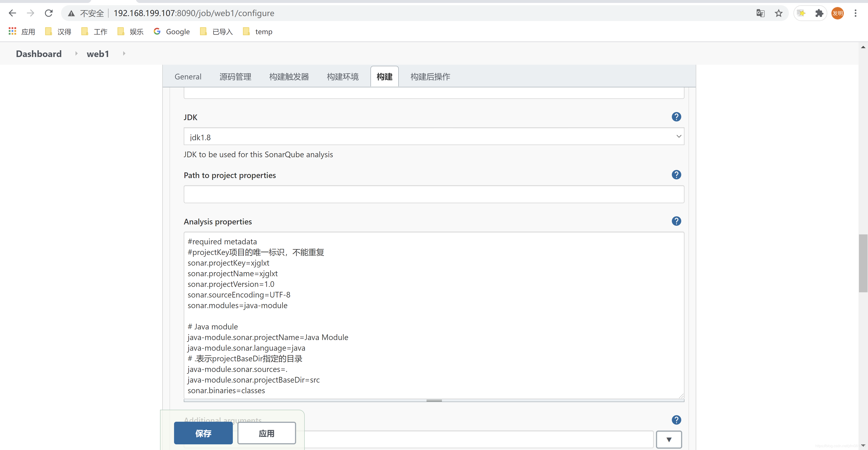
Task: Click the address bar URL
Action: point(194,13)
